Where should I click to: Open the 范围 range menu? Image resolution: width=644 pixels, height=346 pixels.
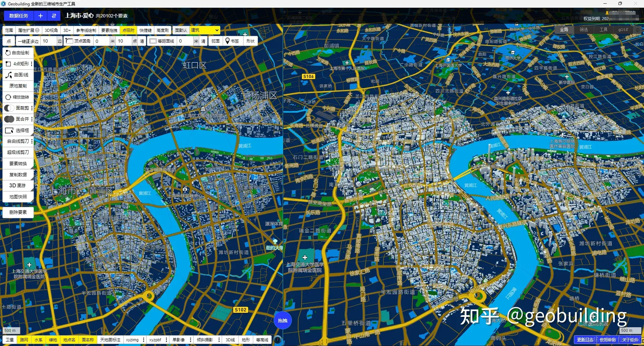point(9,30)
